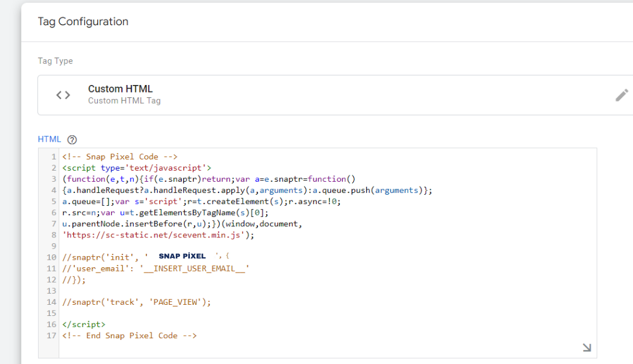633x364 pixels.
Task: Click the HTML field label
Action: point(49,140)
